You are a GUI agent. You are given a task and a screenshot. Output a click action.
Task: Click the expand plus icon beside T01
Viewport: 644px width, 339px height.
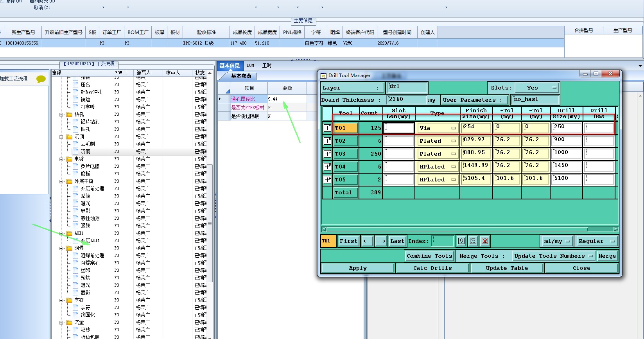[x=328, y=128]
